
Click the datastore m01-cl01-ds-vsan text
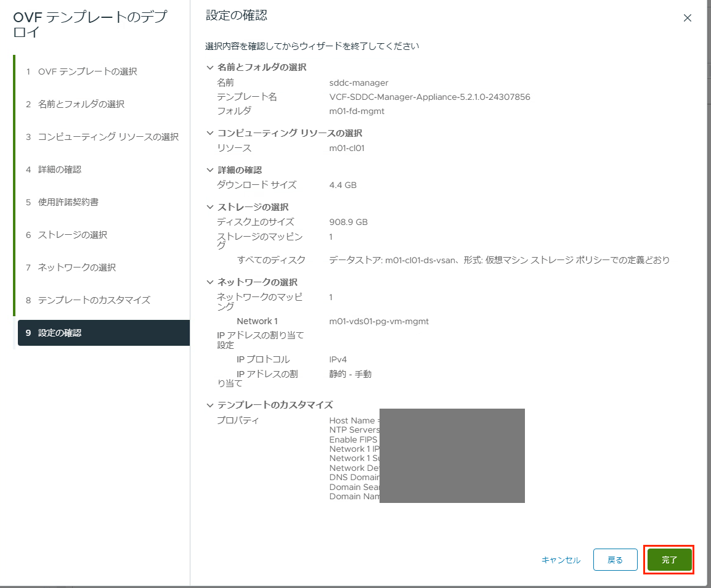point(420,260)
